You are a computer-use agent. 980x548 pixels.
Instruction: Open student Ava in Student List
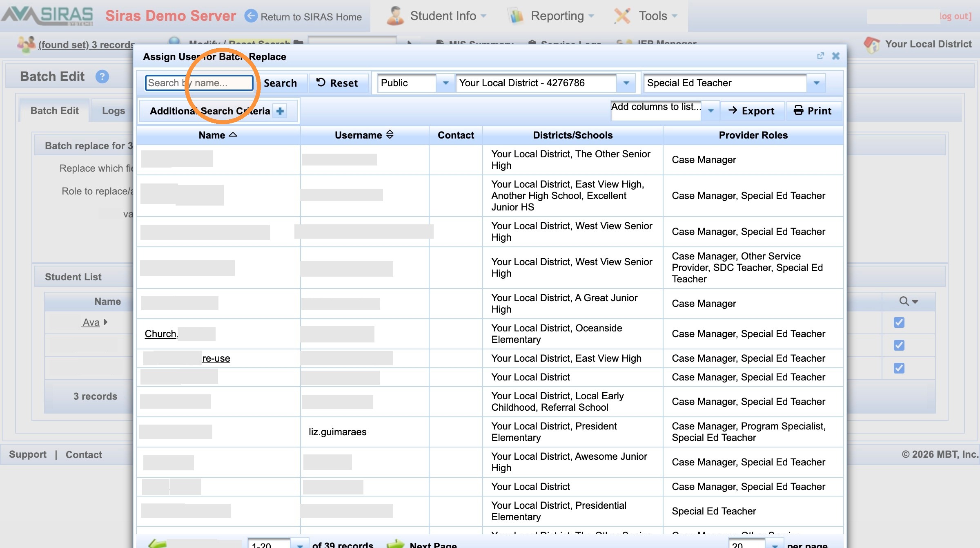91,322
